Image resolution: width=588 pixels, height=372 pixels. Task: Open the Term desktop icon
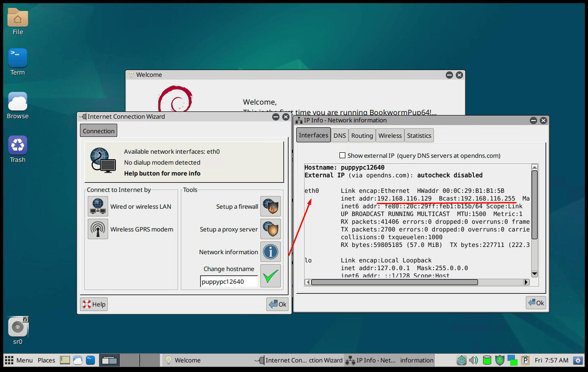18,59
